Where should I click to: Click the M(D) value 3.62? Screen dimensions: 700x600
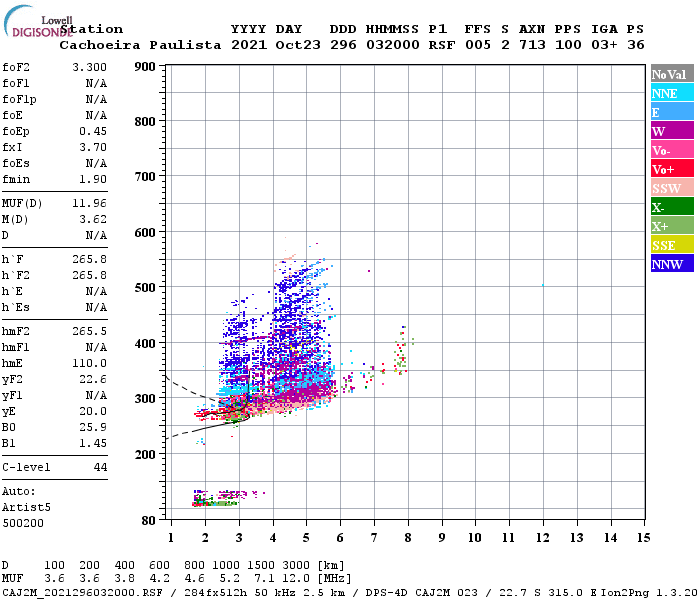pos(93,219)
